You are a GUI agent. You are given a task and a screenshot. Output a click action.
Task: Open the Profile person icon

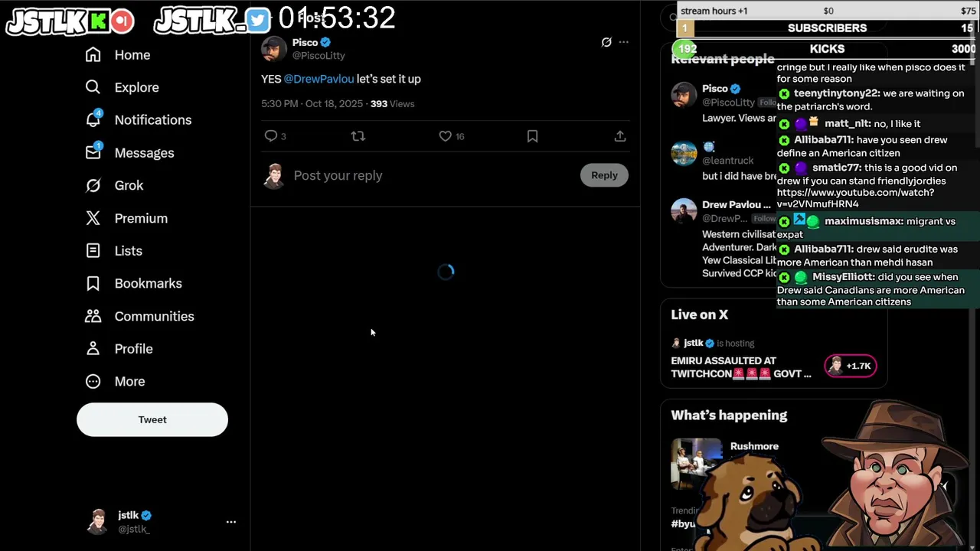pos(93,348)
